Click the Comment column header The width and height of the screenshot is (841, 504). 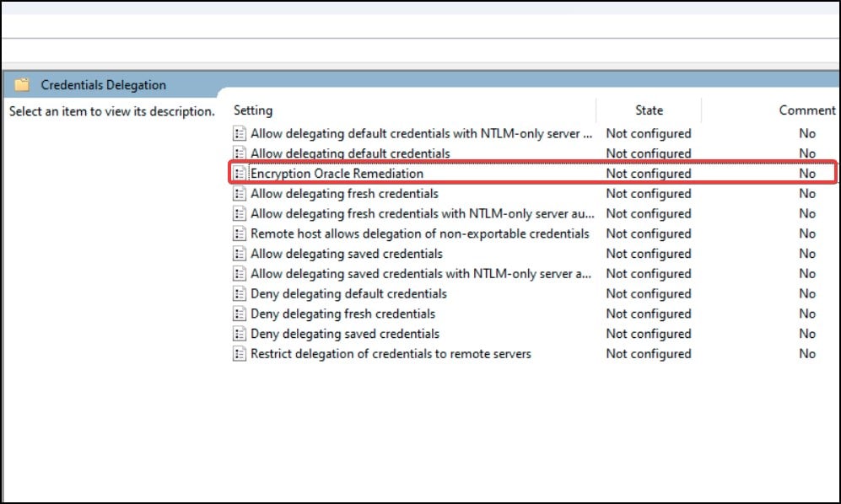(x=807, y=110)
